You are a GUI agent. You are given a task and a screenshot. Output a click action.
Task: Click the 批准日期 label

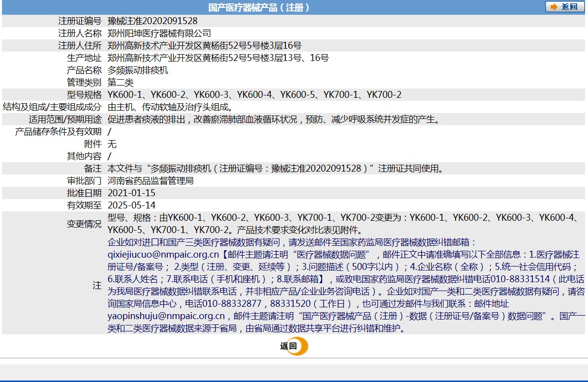pyautogui.click(x=84, y=193)
